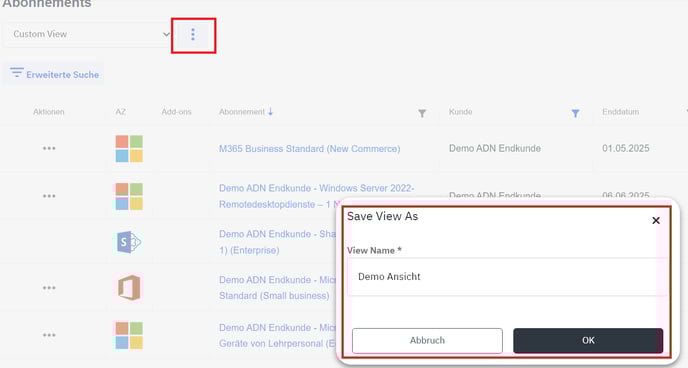Open actions menu for Windows Server 2022 row

tap(49, 196)
